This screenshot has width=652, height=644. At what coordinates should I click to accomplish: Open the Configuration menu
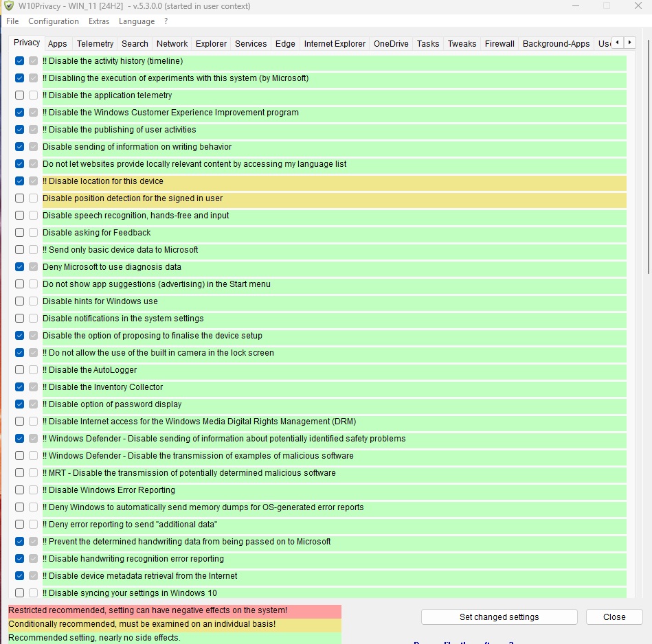[x=54, y=21]
